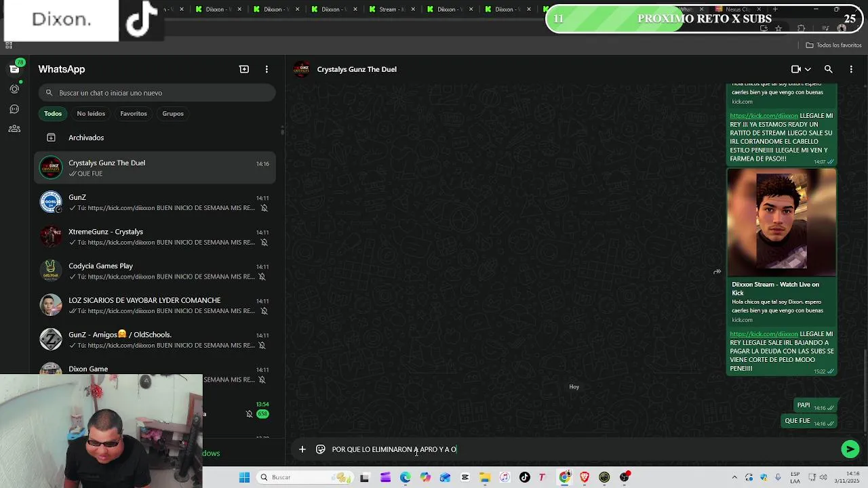This screenshot has height=488, width=868.
Task: Open the Chats section in WhatsApp sidebar
Action: 14,69
